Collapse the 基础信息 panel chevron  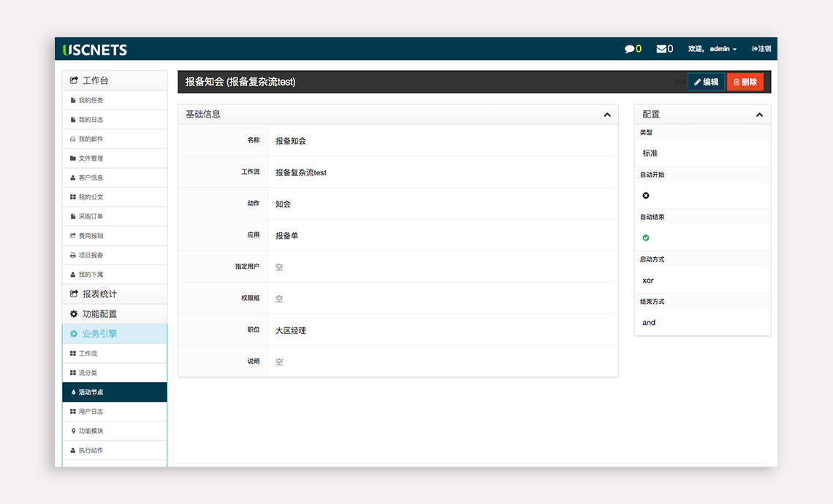pos(607,115)
